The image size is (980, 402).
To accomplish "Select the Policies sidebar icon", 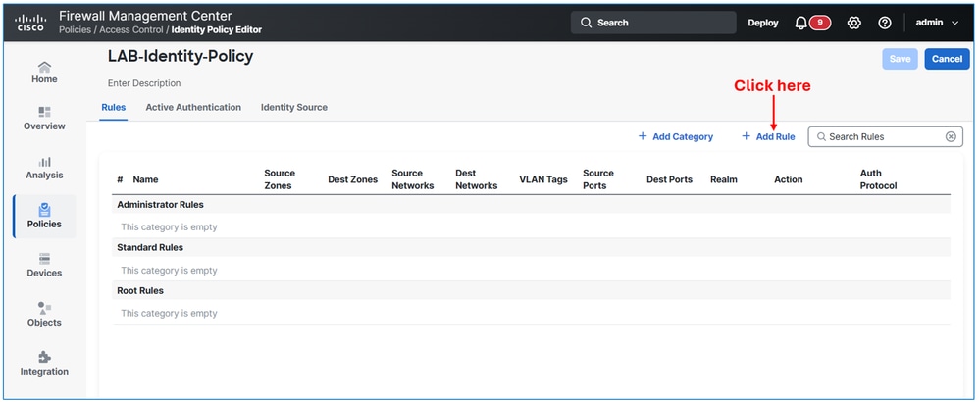I will [44, 210].
